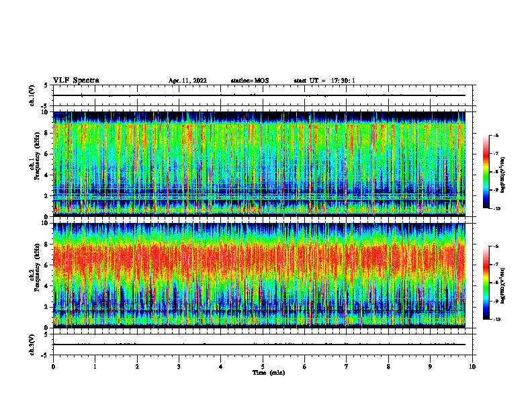The image size is (532, 411).
Task: Click the "9" tick on time axis
Action: click(430, 367)
